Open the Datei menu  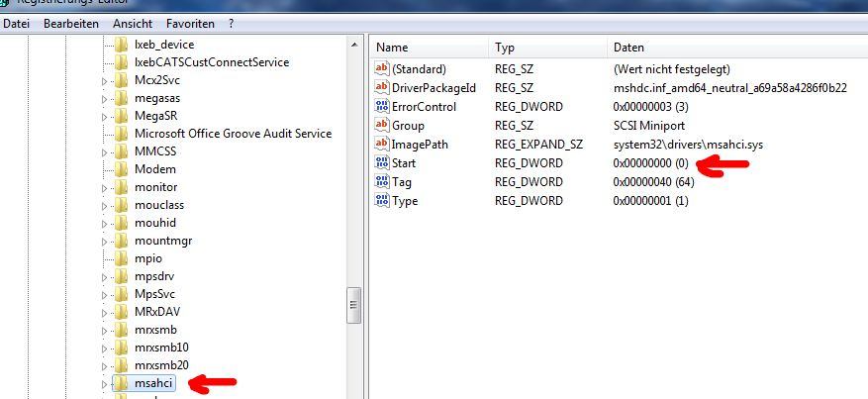(17, 22)
